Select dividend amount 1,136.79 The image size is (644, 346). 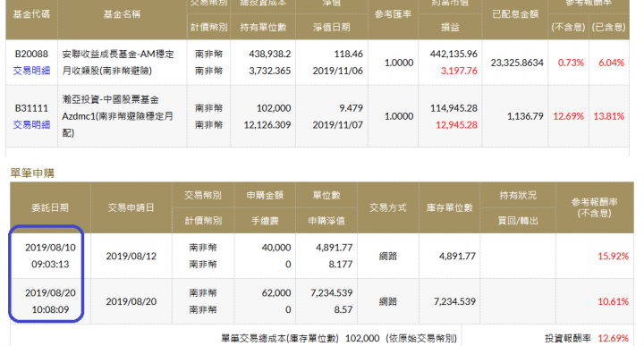[x=525, y=116]
